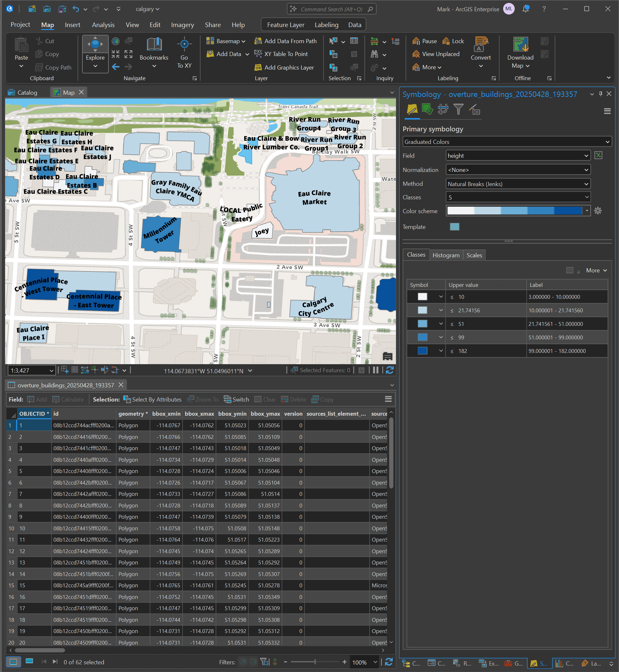
Task: Switch to the Labeling ribbon tab
Action: pos(326,25)
